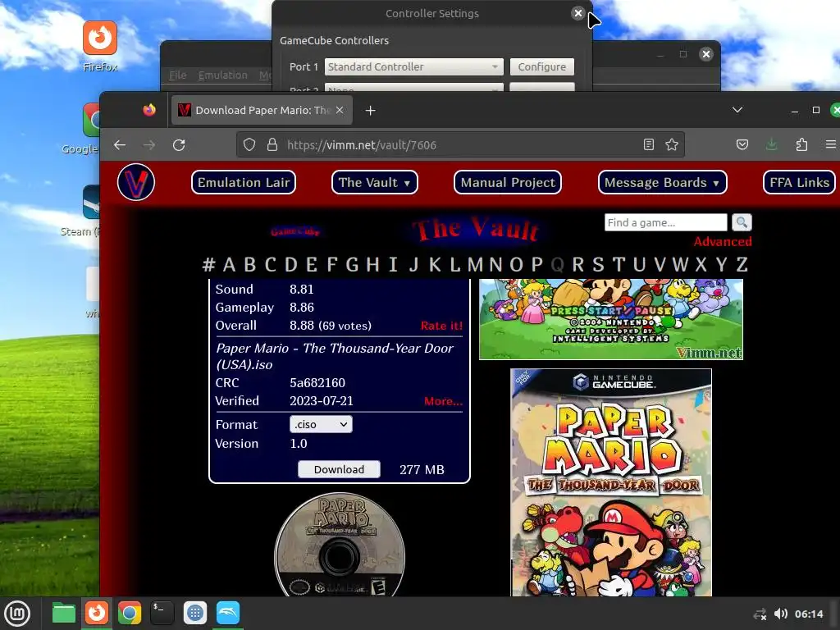Expand the list all tabs chevron
Image resolution: width=840 pixels, height=630 pixels.
coord(737,110)
